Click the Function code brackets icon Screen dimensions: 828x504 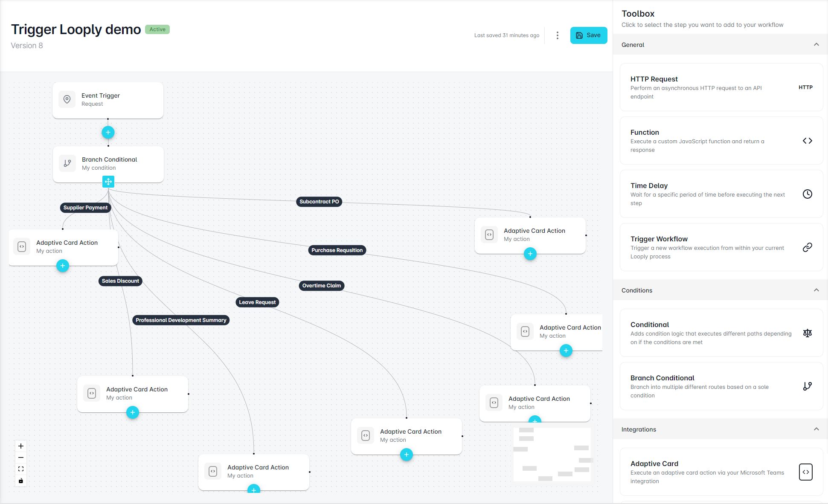(807, 141)
